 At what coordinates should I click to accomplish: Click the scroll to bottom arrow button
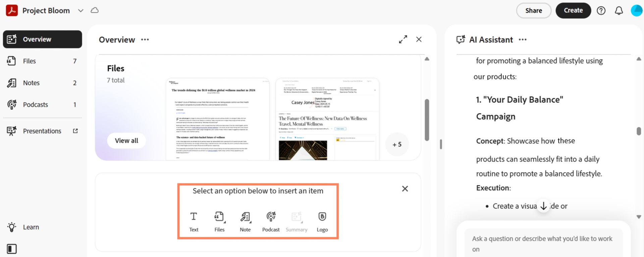click(x=544, y=206)
